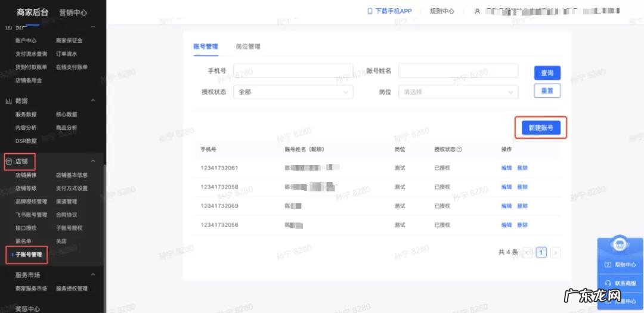Click the 下载手机APP link

click(394, 11)
